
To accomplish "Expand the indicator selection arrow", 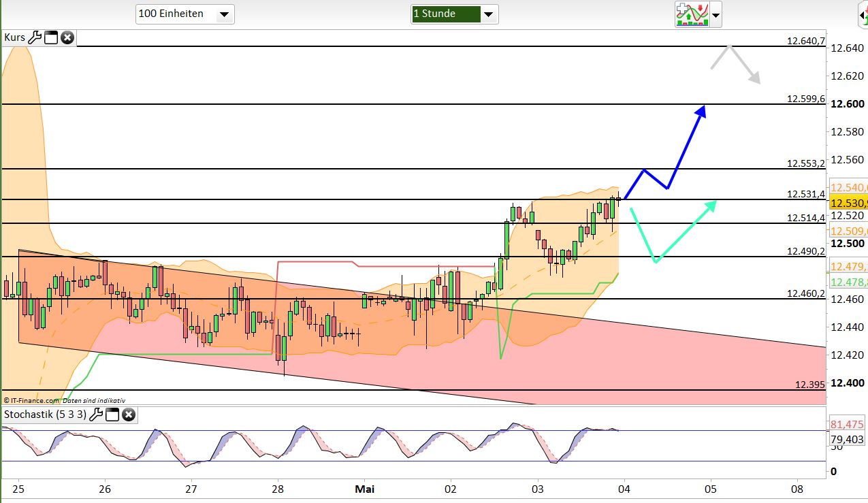I will point(716,15).
